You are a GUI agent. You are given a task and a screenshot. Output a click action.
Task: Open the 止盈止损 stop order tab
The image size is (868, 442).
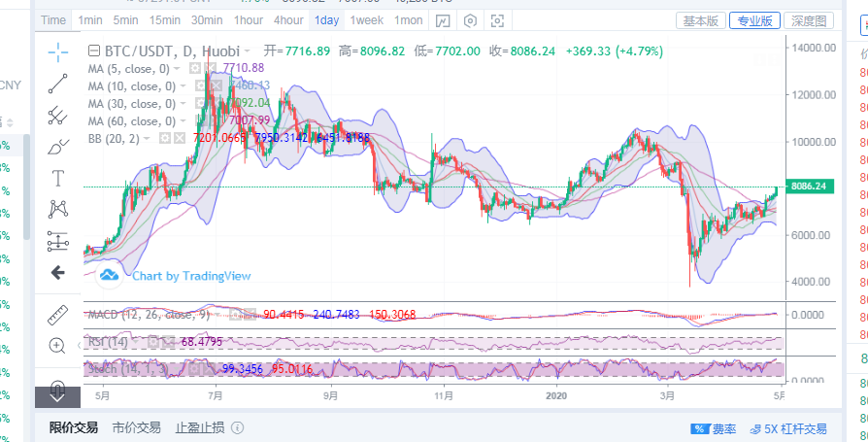tap(200, 427)
